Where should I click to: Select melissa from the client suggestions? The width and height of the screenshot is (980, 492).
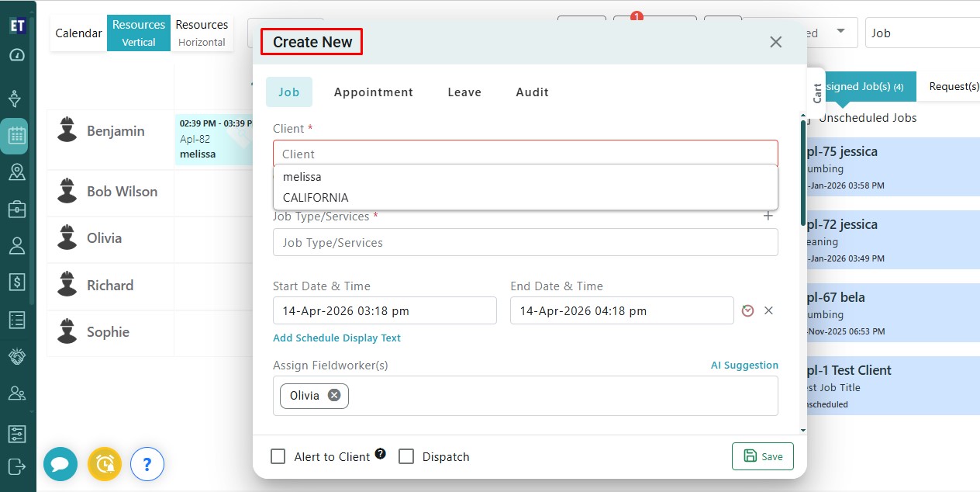coord(302,177)
